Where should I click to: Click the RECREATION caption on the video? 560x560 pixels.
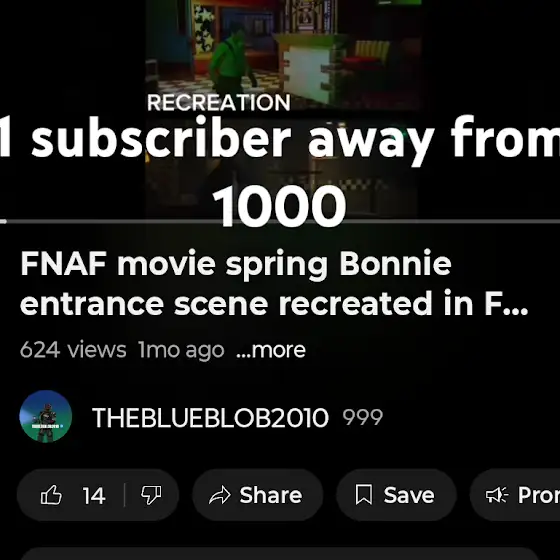(219, 102)
